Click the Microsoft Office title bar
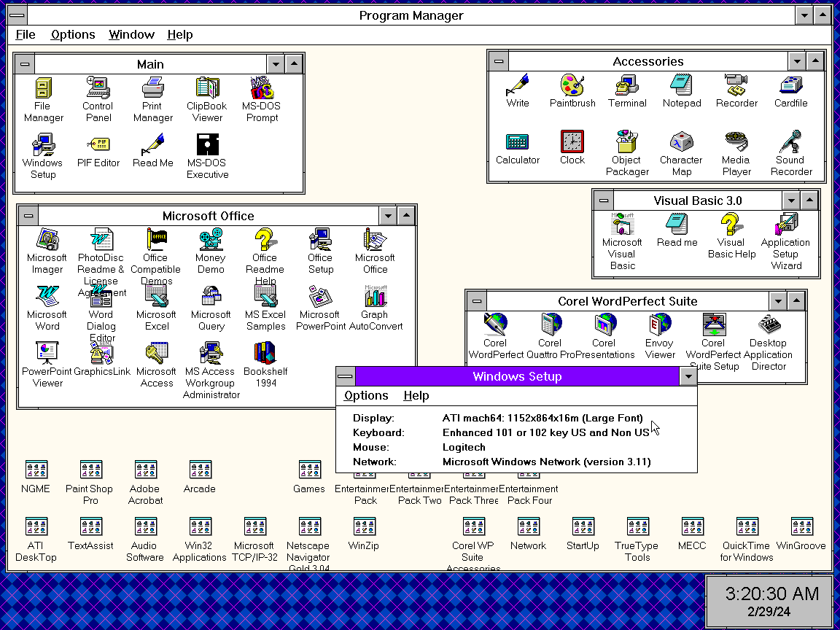Viewport: 840px width, 630px height. click(x=209, y=216)
